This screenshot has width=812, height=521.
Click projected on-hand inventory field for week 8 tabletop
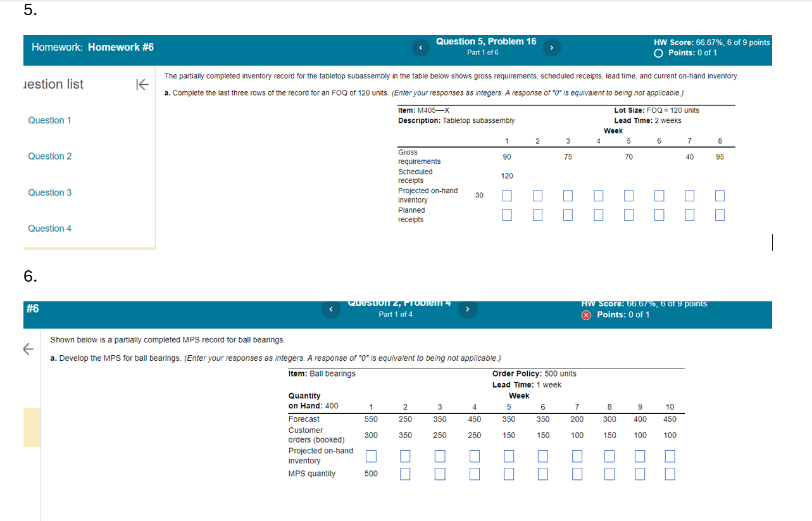(720, 196)
